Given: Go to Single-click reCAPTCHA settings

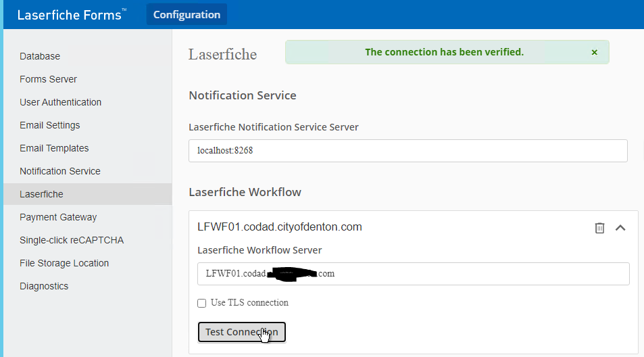Looking at the screenshot, I should (72, 240).
